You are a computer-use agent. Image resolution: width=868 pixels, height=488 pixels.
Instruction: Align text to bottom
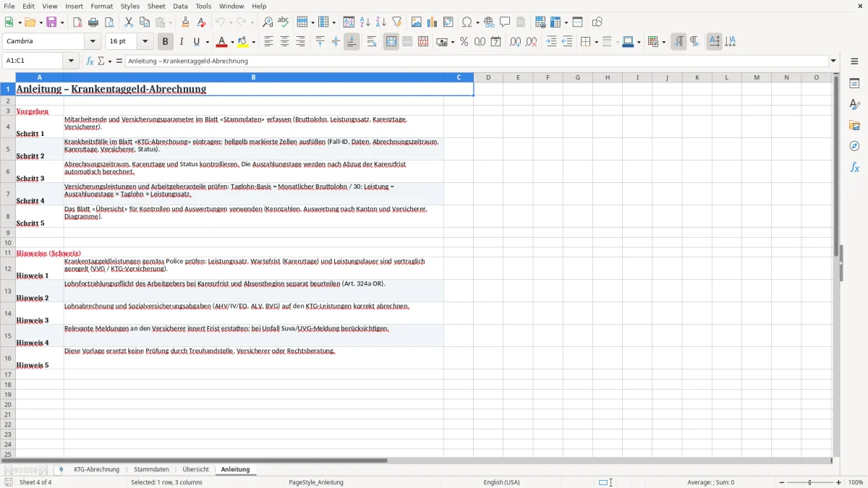pos(352,42)
